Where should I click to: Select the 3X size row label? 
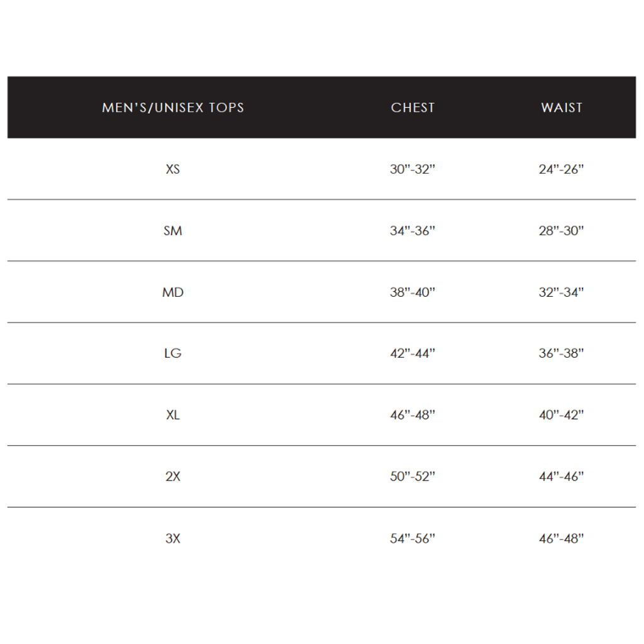tap(173, 538)
